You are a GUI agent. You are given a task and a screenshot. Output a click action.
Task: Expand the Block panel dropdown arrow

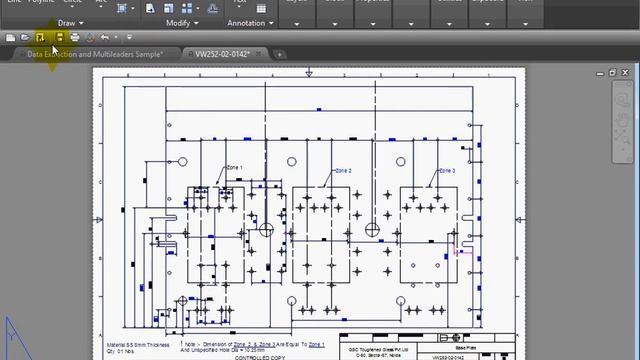pos(335,24)
